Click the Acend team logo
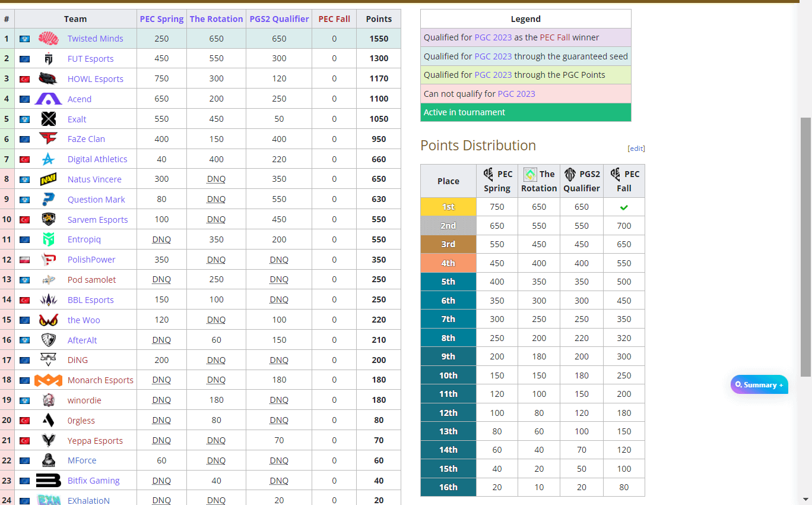The height and width of the screenshot is (505, 812). pyautogui.click(x=49, y=99)
